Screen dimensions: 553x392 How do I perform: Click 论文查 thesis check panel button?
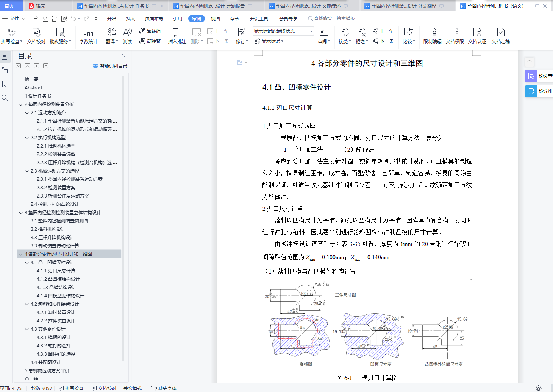[x=539, y=76]
